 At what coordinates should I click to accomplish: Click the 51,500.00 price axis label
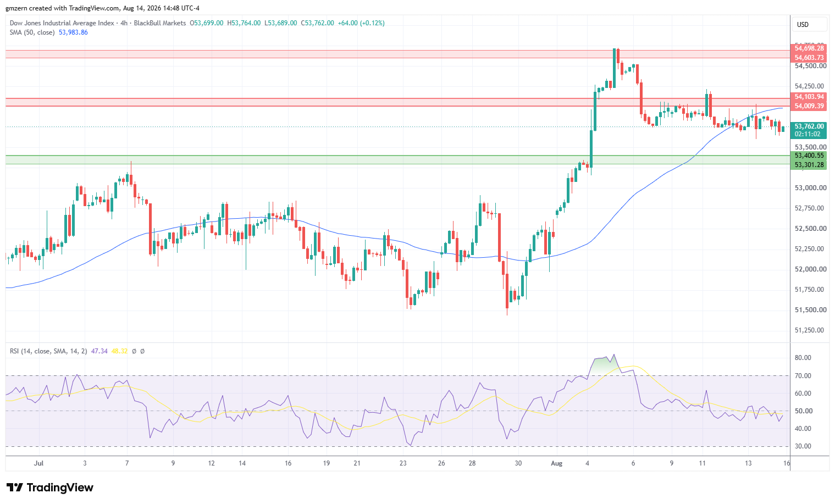(x=810, y=310)
